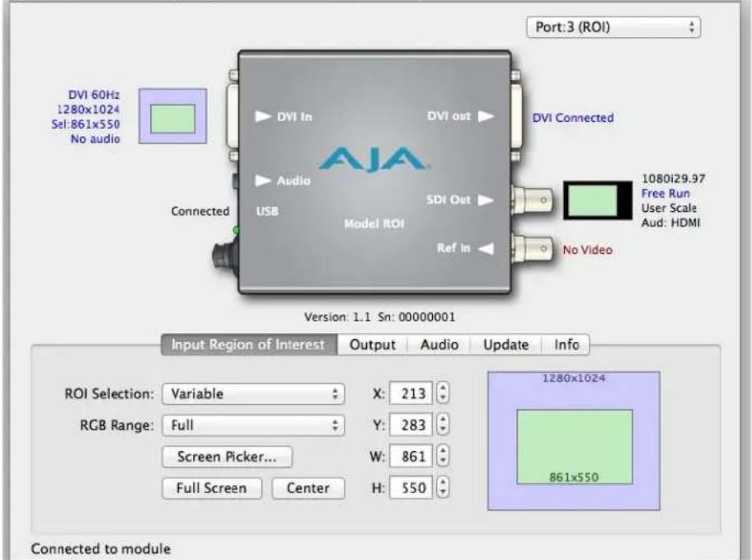Click the DVI Connected status text
The height and width of the screenshot is (560, 752).
coord(573,118)
